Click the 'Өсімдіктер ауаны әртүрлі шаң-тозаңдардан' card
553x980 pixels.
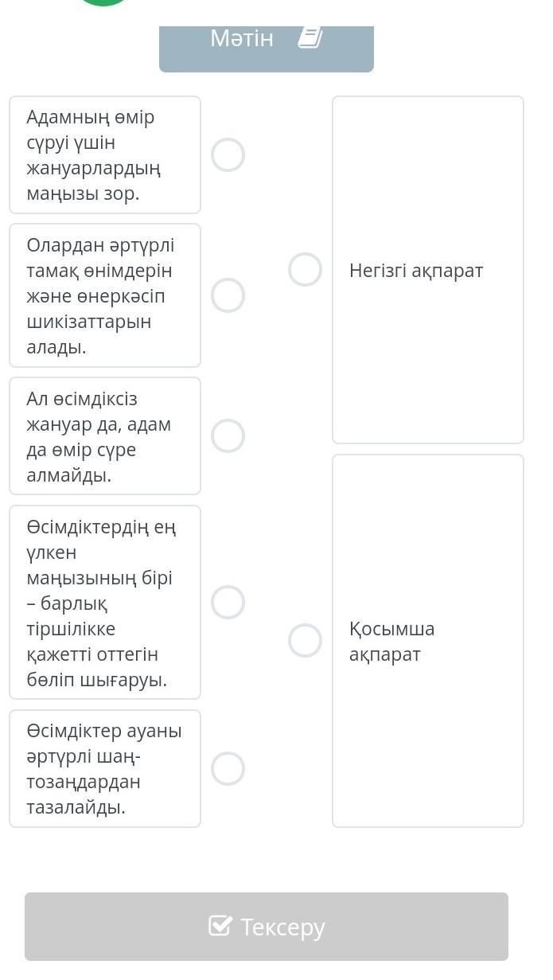pyautogui.click(x=105, y=769)
